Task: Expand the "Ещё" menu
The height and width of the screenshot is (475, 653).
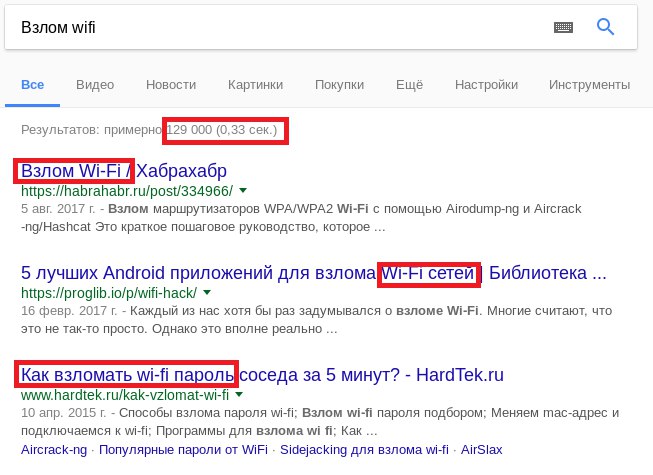Action: click(x=409, y=85)
